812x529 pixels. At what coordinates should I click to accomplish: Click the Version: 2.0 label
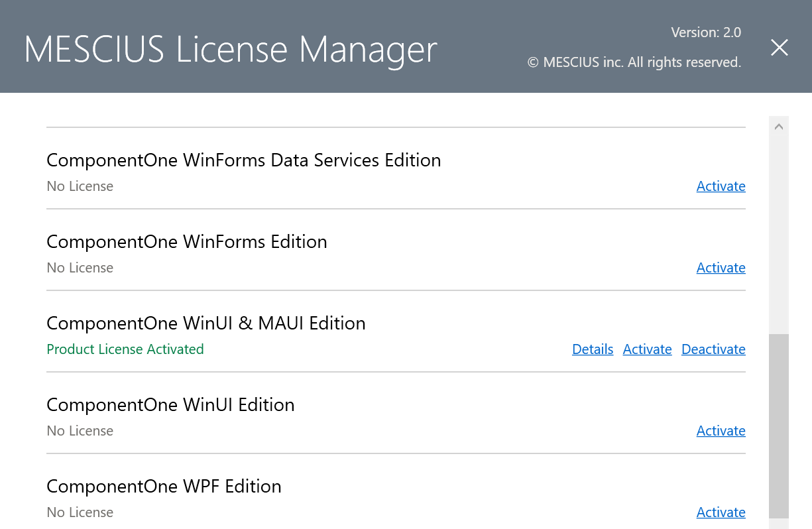706,32
